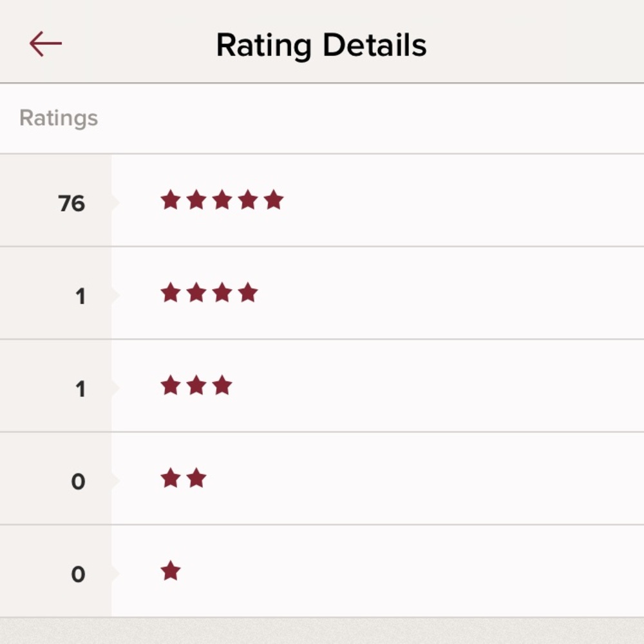Tap the last star in the five-star row
The width and height of the screenshot is (644, 644).
273,200
